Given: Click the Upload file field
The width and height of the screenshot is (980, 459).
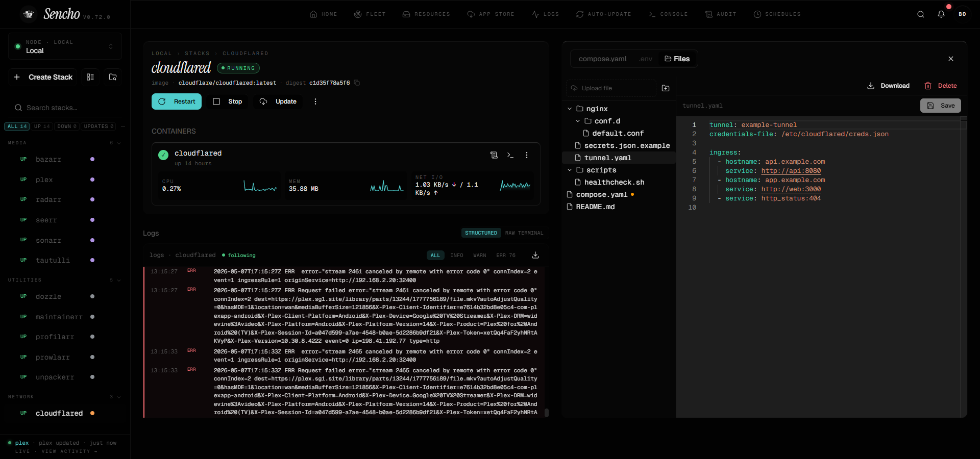Looking at the screenshot, I should tap(611, 88).
